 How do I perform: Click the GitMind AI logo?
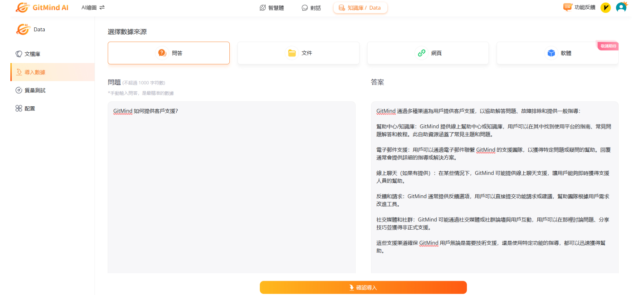42,7
